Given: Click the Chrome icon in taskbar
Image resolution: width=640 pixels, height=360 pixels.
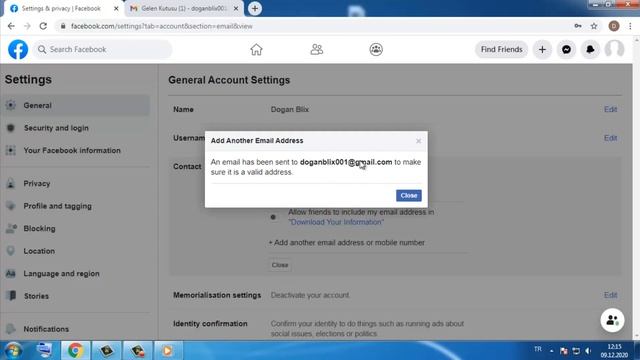Looking at the screenshot, I should [76, 351].
